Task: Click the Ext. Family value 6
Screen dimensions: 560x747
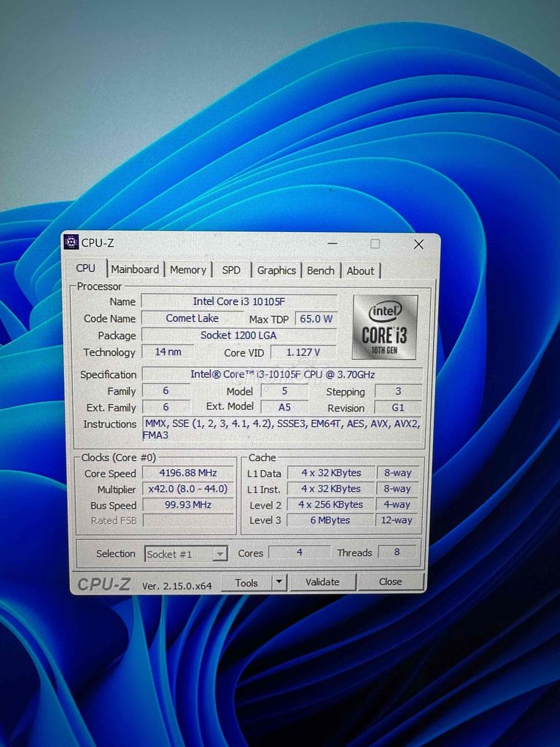Action: (166, 407)
